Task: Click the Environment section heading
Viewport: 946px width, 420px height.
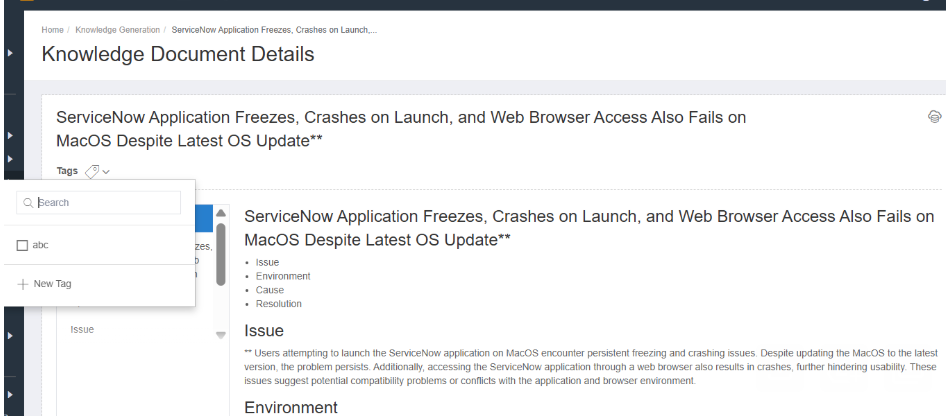Action: click(x=291, y=408)
